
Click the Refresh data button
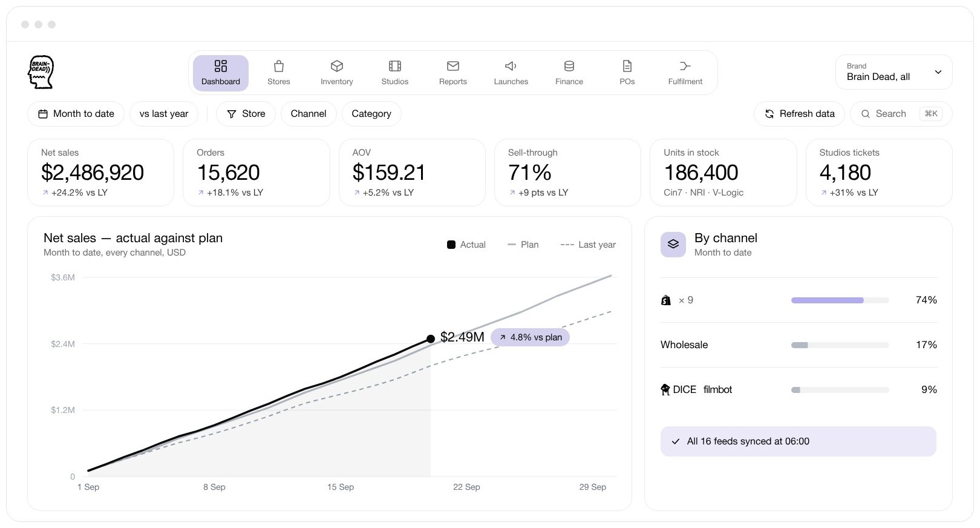pyautogui.click(x=800, y=114)
